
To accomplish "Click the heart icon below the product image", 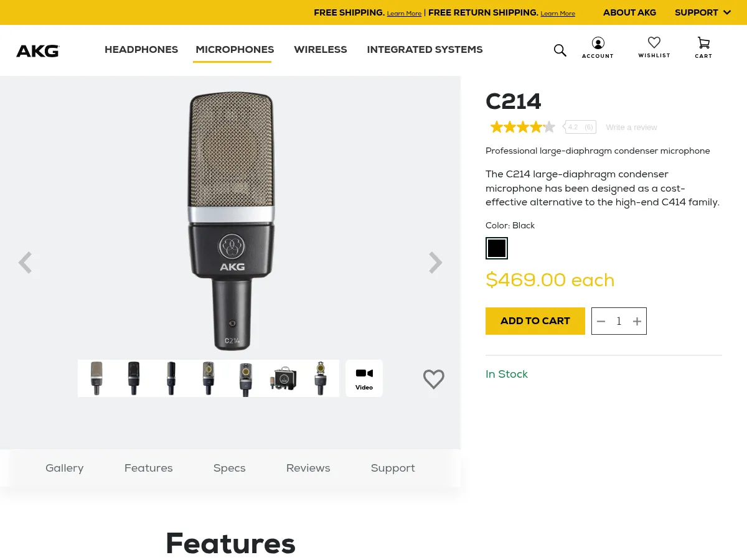I will pos(434,379).
